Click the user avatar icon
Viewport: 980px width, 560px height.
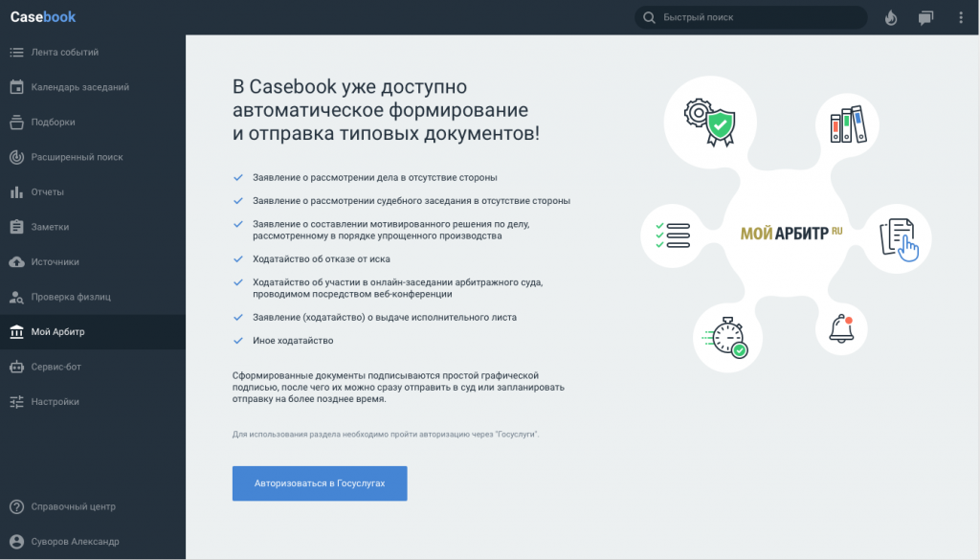[17, 542]
